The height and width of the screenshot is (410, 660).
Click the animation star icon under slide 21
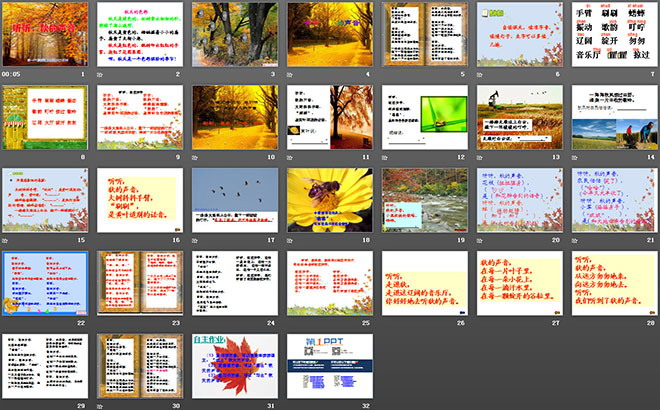(x=574, y=240)
